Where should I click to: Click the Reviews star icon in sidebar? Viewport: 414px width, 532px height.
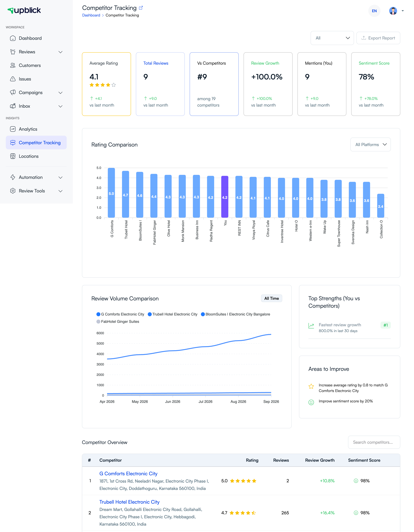point(13,52)
